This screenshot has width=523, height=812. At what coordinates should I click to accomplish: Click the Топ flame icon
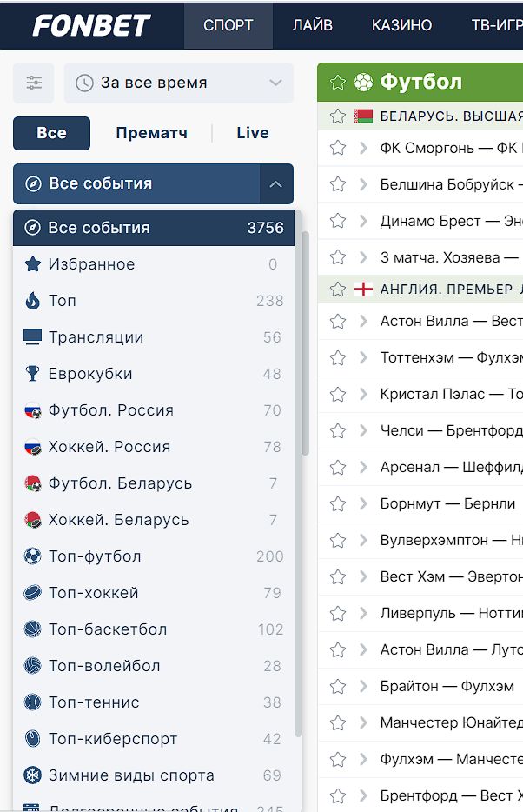[x=33, y=300]
